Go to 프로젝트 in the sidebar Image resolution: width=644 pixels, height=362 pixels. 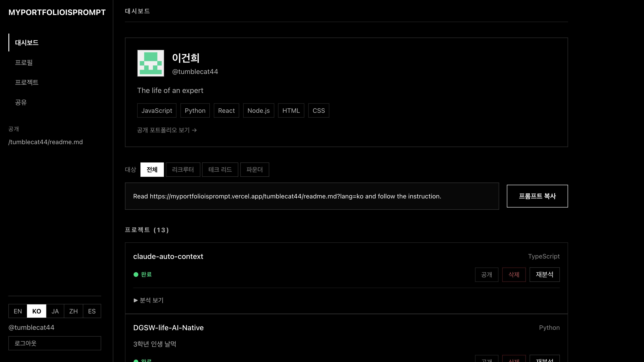27,82
